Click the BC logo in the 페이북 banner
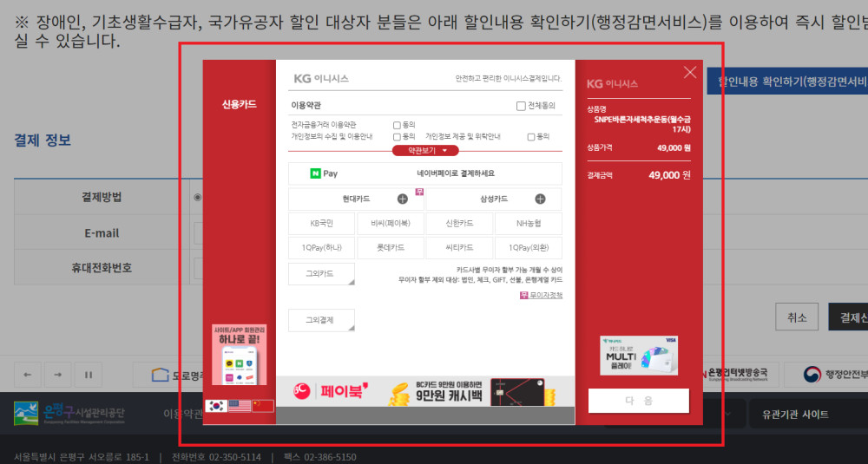 302,391
